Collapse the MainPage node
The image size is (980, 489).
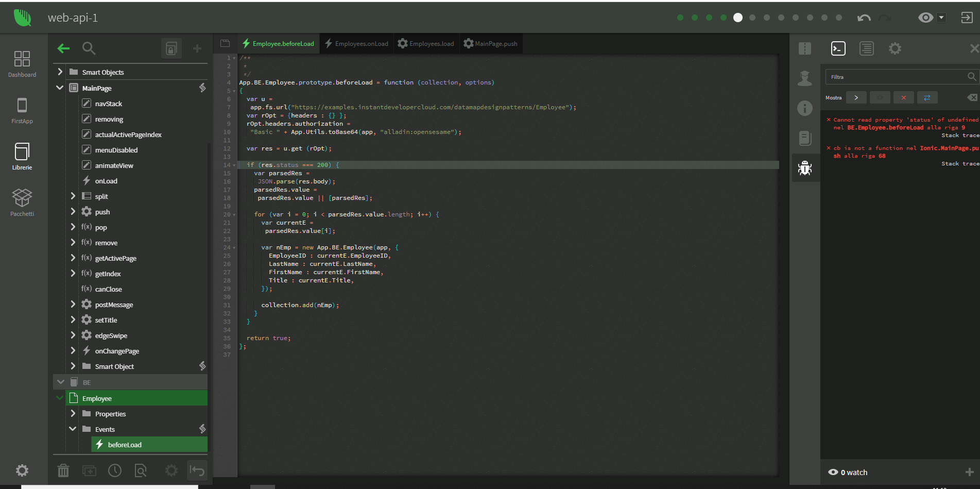[60, 88]
